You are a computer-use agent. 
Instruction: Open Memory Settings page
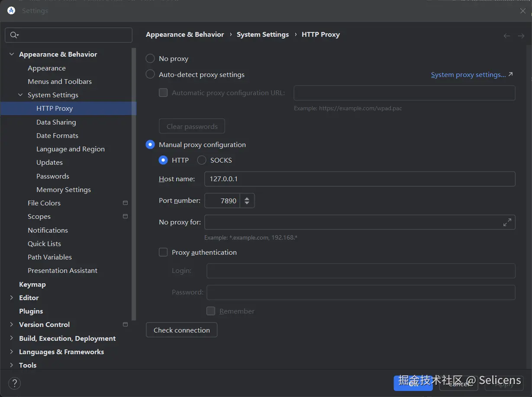tap(64, 189)
